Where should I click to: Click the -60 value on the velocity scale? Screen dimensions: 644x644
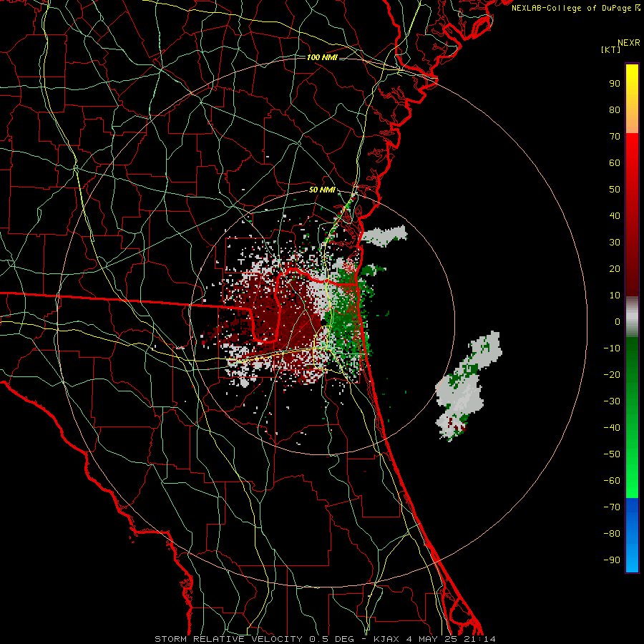pos(612,481)
